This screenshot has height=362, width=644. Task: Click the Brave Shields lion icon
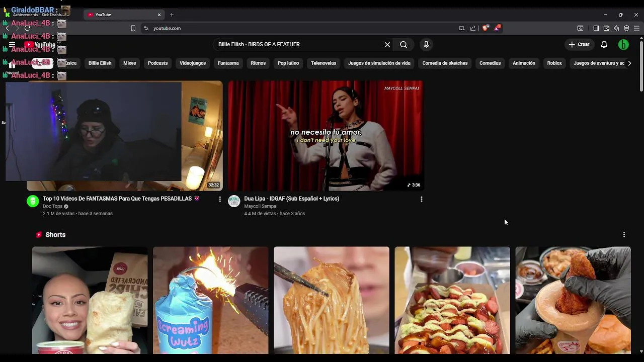click(x=485, y=28)
